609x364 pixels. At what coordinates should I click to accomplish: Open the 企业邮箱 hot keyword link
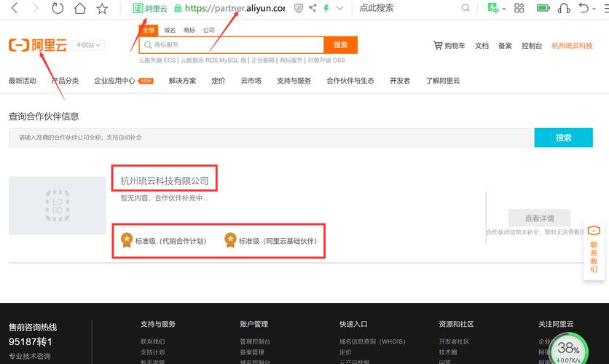263,60
